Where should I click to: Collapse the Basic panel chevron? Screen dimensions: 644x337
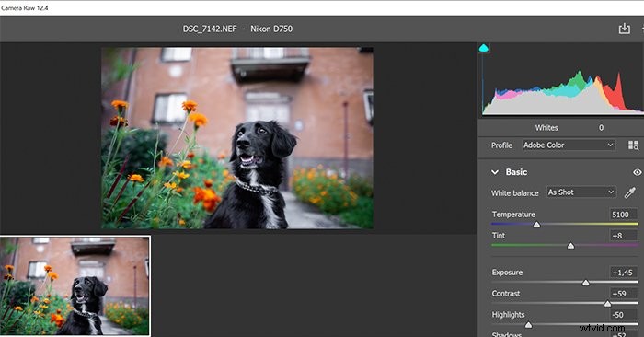pyautogui.click(x=495, y=172)
